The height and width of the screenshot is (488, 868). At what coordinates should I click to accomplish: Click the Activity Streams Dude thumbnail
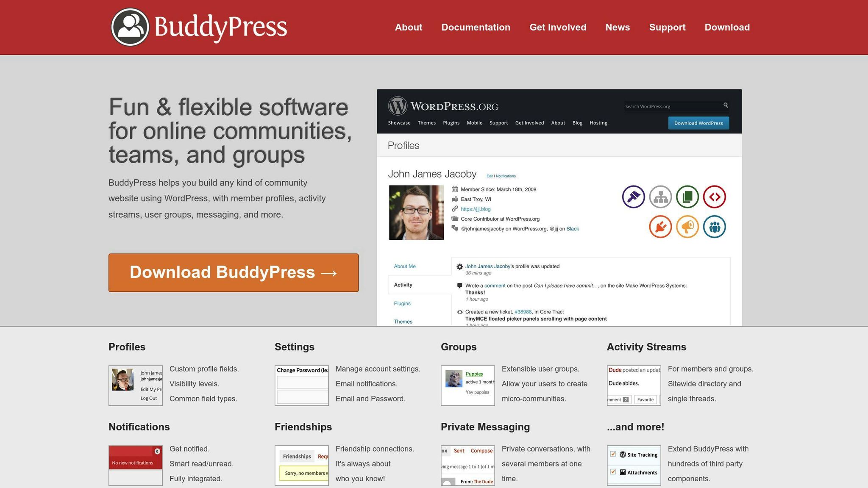click(634, 385)
